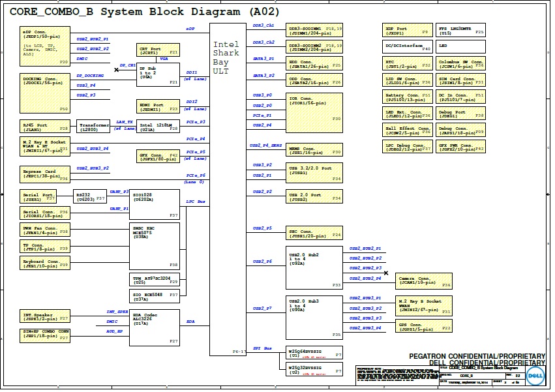
Task: Select the Intel Shark Bay ULT block
Action: [x=228, y=189]
